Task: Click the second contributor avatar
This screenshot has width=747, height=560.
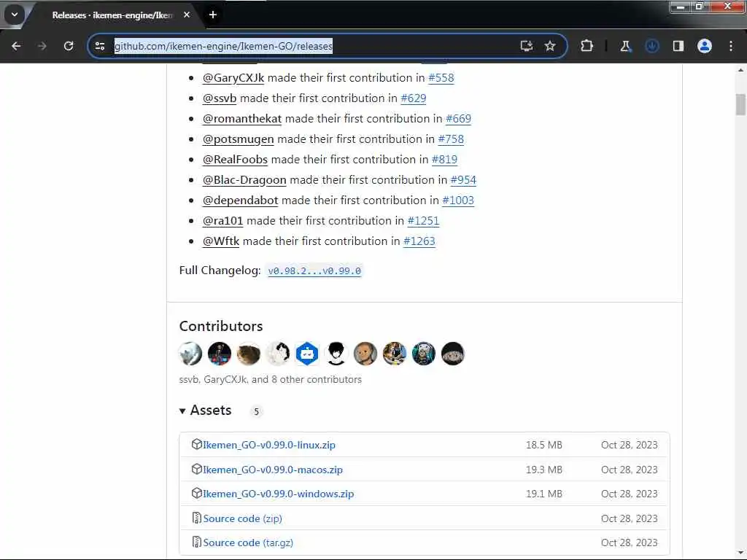Action: pos(220,354)
